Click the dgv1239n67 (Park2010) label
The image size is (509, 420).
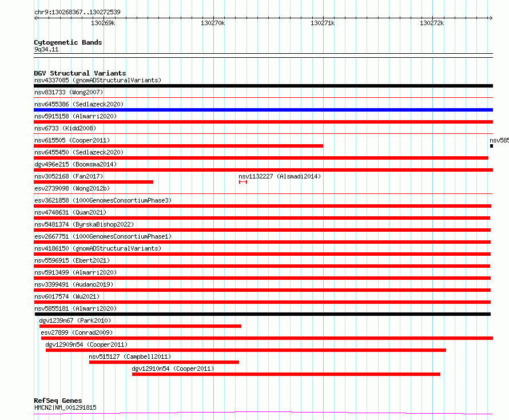tap(75, 320)
